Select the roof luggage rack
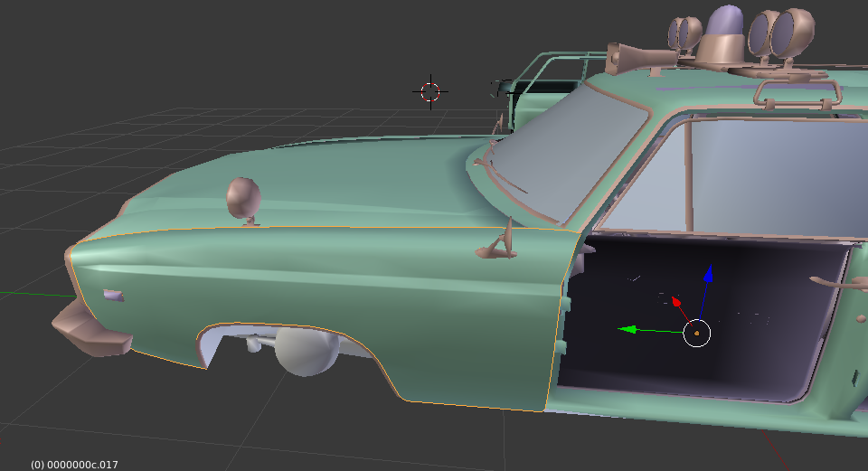 point(797,93)
